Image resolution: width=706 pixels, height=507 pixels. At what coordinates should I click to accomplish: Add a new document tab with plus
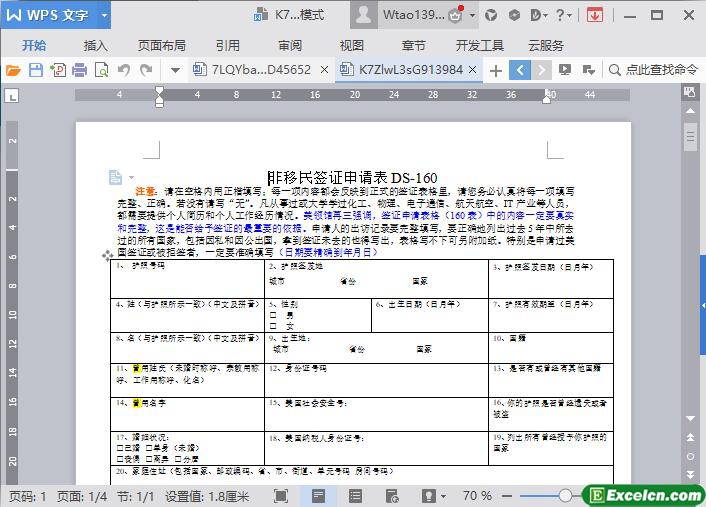point(495,70)
